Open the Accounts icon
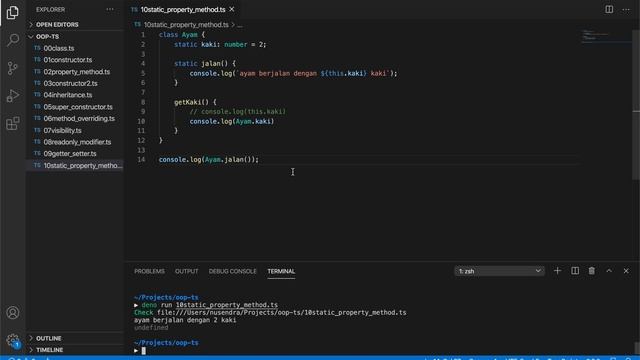 click(13, 313)
